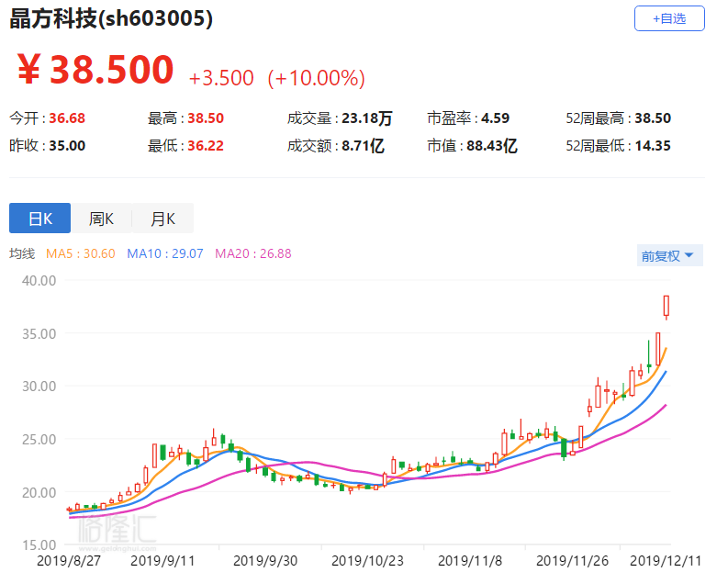
Task: Click the 均线 label
Action: click(22, 253)
